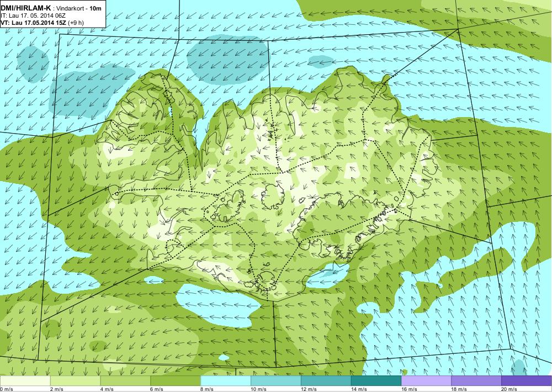This screenshot has width=552, height=392.
Task: Click the "18 m/s" legend label
Action: [x=459, y=389]
